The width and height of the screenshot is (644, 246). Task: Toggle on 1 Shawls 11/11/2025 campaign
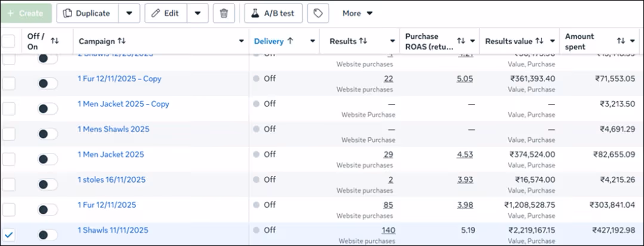pyautogui.click(x=47, y=235)
